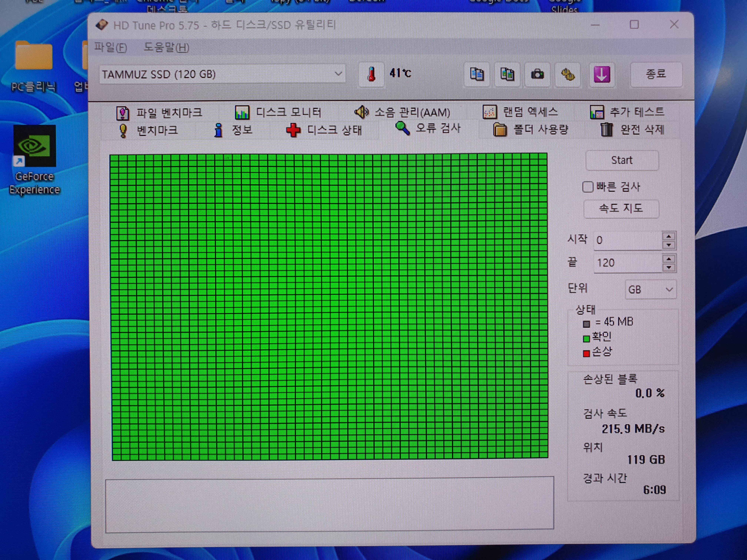This screenshot has height=560, width=747.
Task: Open the 랜덤 엑세스 tab
Action: tap(520, 112)
